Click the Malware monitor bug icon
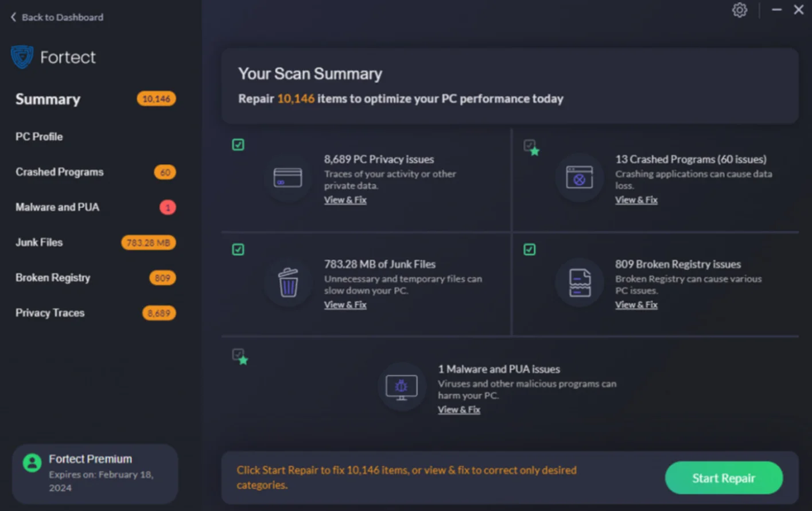812x511 pixels. pyautogui.click(x=401, y=388)
